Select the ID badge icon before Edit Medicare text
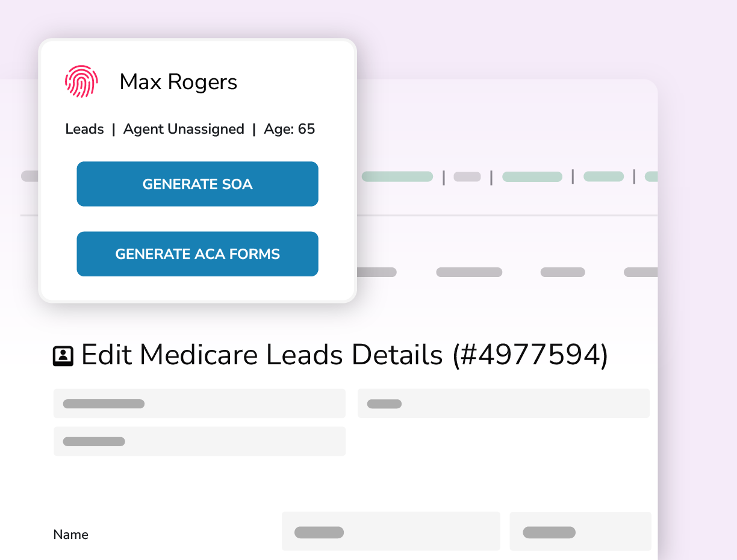The width and height of the screenshot is (737, 560). (x=63, y=355)
